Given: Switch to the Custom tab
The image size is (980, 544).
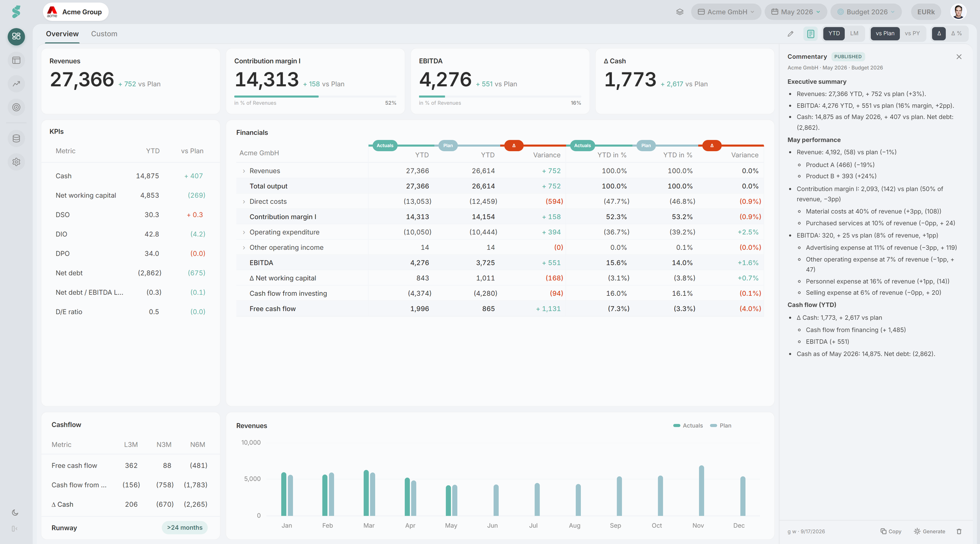Looking at the screenshot, I should (x=104, y=34).
